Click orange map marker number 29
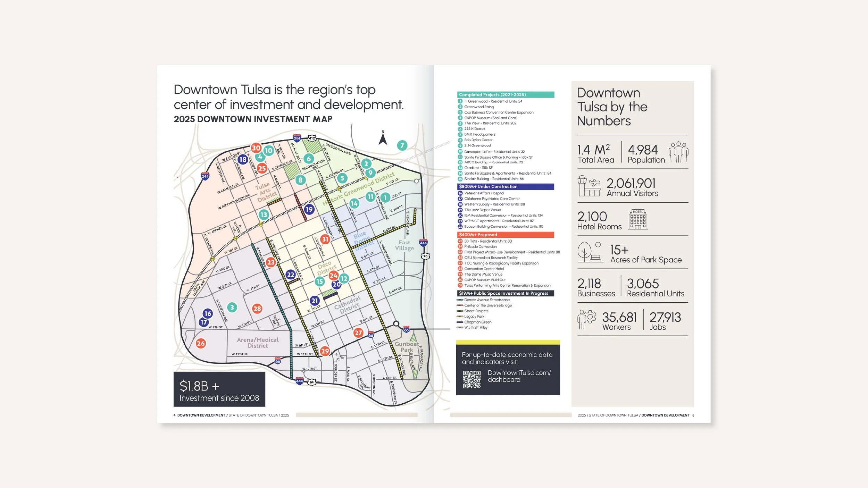Screen dimensions: 868x488 point(325,351)
